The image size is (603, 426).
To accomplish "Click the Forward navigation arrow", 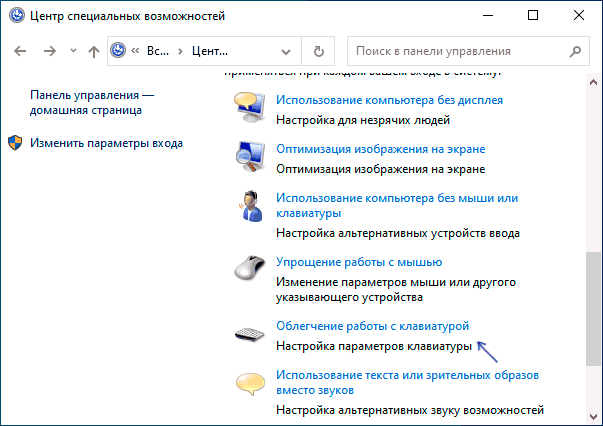I will (50, 51).
